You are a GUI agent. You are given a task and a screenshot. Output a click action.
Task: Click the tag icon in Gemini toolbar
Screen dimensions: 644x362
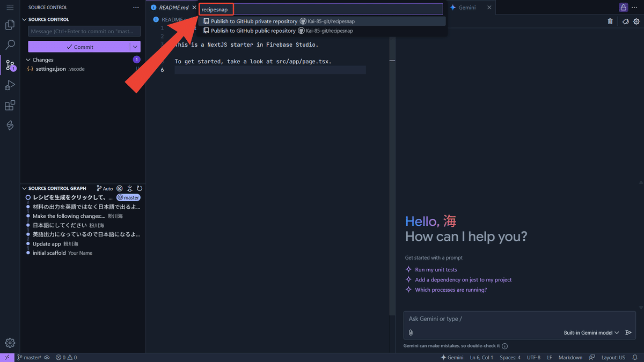point(625,21)
